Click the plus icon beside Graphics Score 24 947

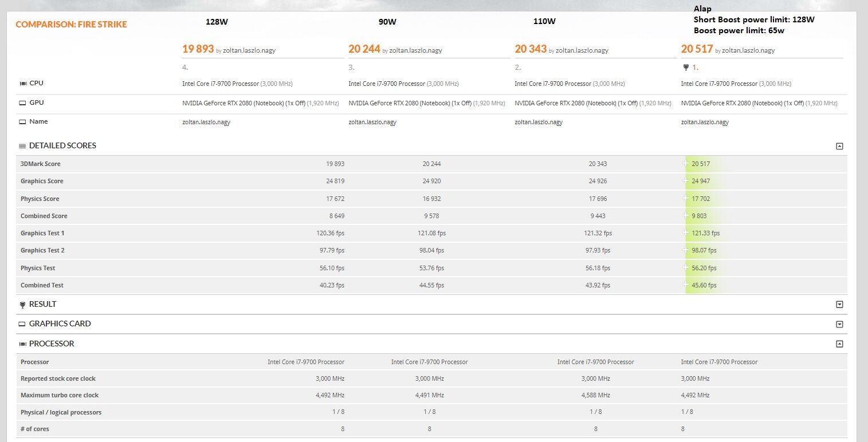tap(685, 181)
